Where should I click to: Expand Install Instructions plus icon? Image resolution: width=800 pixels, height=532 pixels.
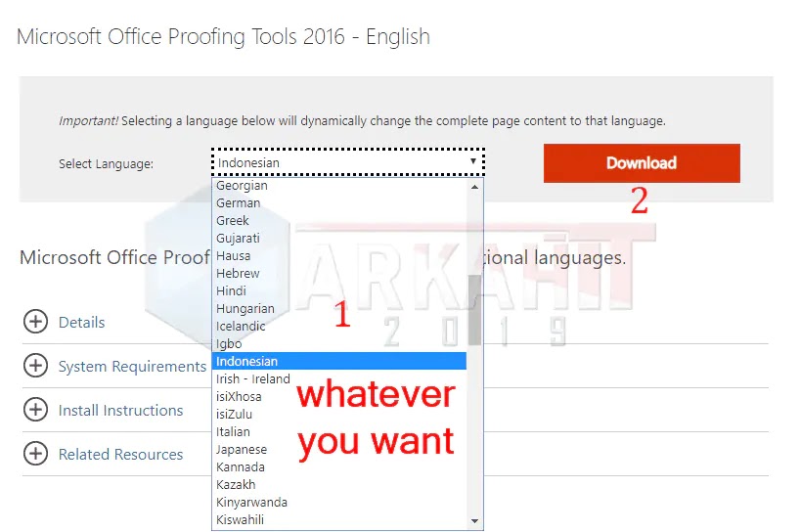pos(36,410)
